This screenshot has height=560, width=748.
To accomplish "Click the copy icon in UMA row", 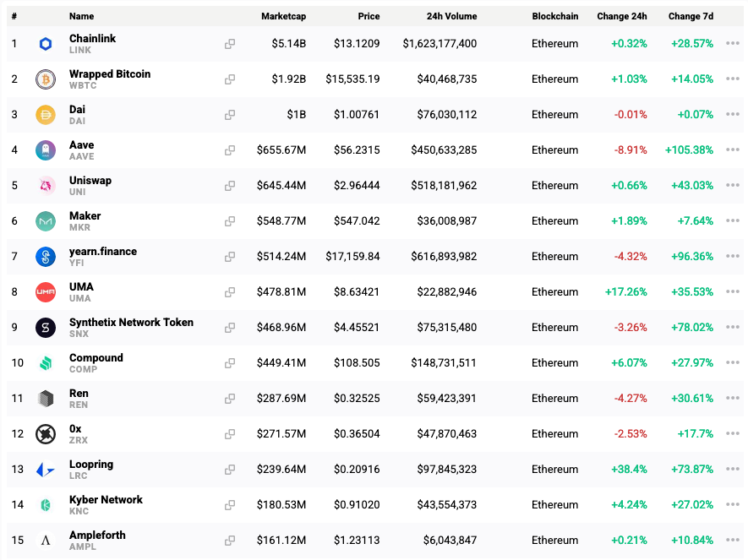I will (x=230, y=292).
